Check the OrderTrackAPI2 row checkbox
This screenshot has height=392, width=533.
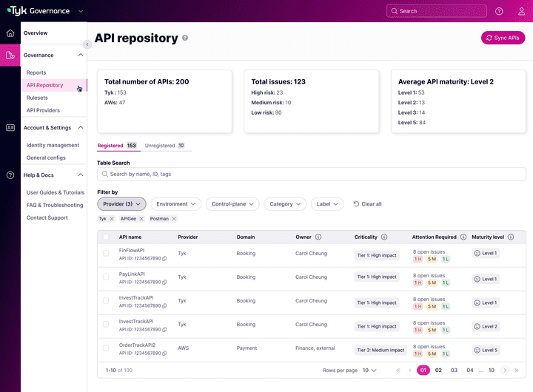106,348
